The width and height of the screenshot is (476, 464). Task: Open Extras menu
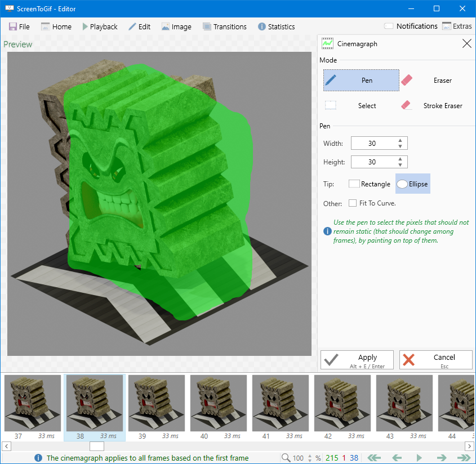click(x=457, y=26)
